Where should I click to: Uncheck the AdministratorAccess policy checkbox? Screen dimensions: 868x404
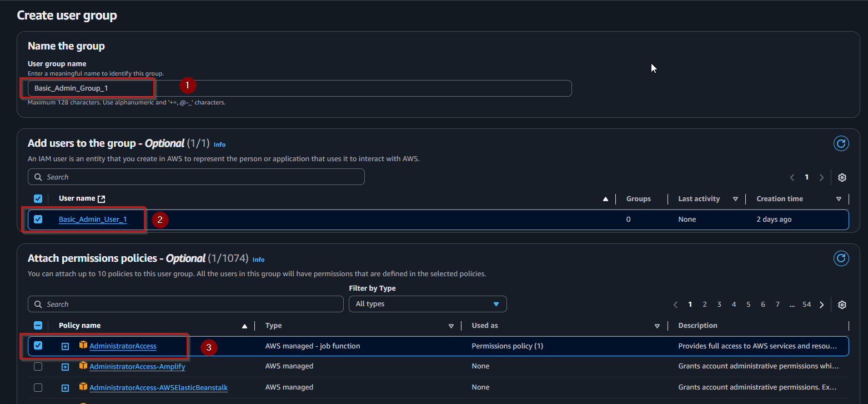38,345
